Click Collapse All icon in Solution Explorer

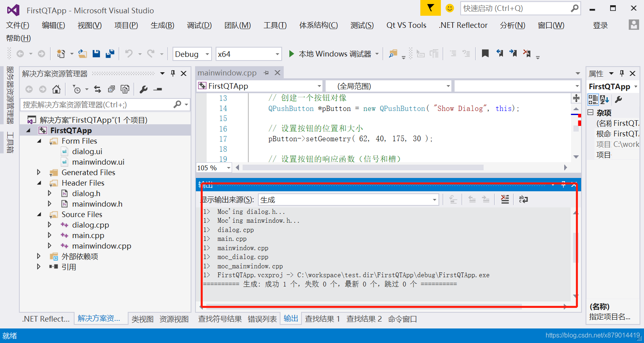[x=111, y=89]
